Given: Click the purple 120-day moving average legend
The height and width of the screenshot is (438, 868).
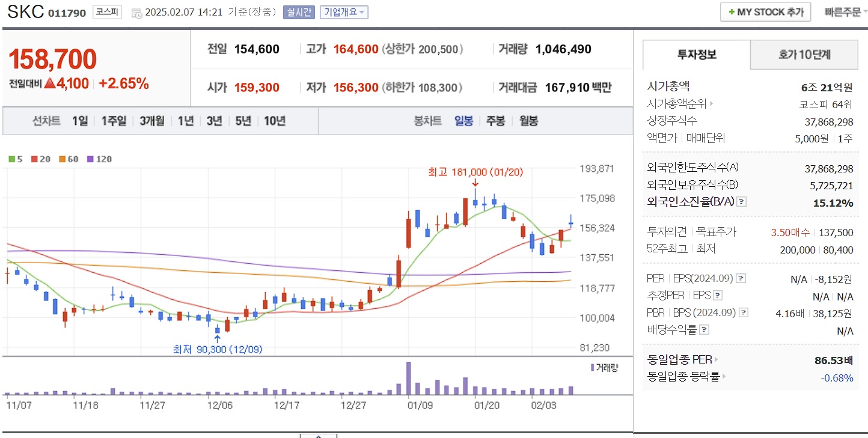Looking at the screenshot, I should point(100,159).
